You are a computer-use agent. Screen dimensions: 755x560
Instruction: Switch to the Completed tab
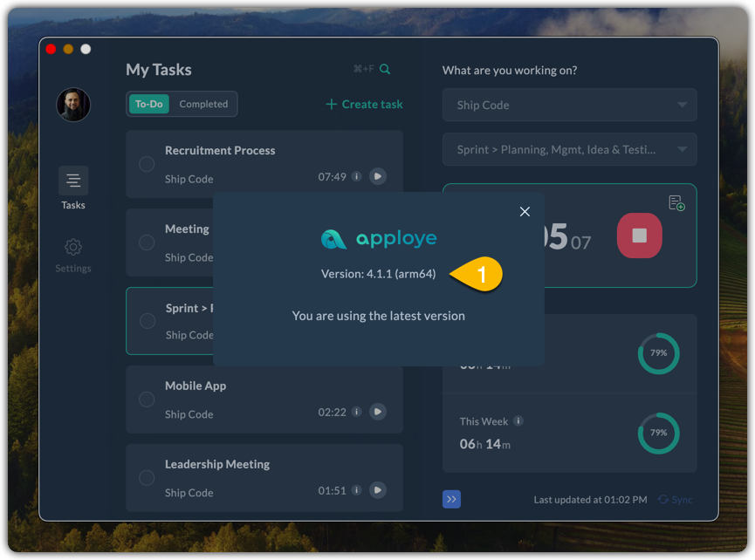[x=203, y=104]
